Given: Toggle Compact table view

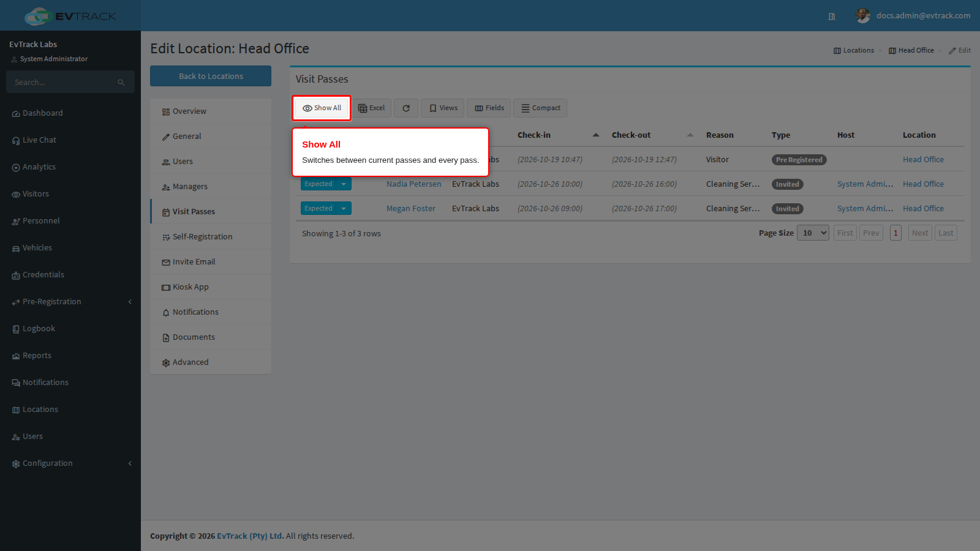Looking at the screenshot, I should (x=540, y=108).
